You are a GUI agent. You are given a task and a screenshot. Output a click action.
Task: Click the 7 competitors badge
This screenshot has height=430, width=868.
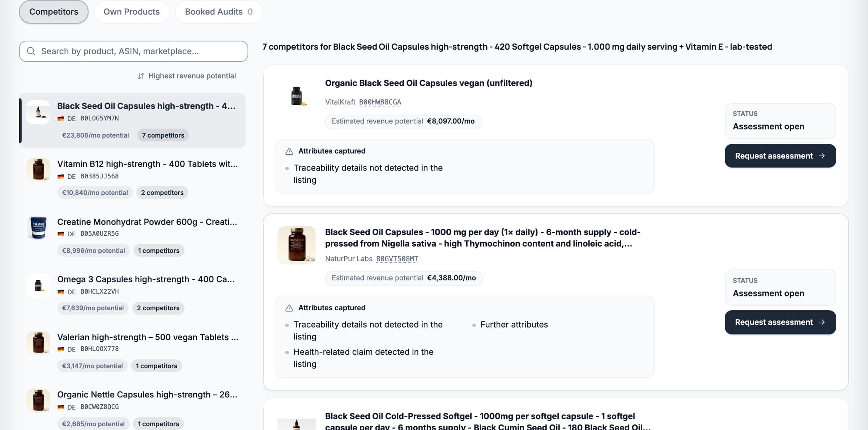tap(163, 135)
